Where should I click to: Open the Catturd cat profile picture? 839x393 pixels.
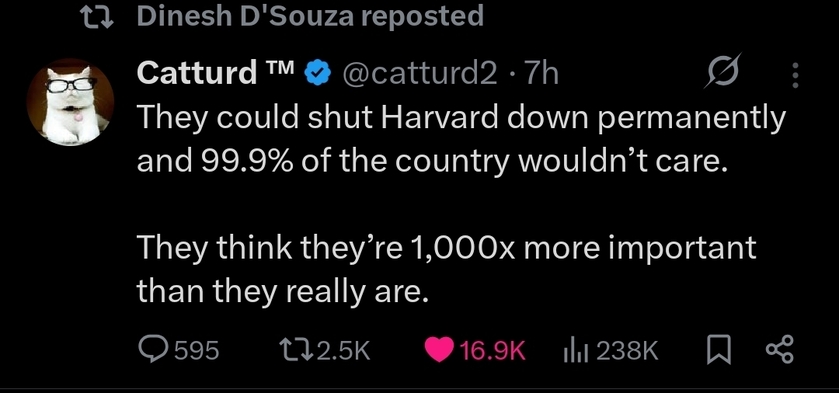pos(70,102)
